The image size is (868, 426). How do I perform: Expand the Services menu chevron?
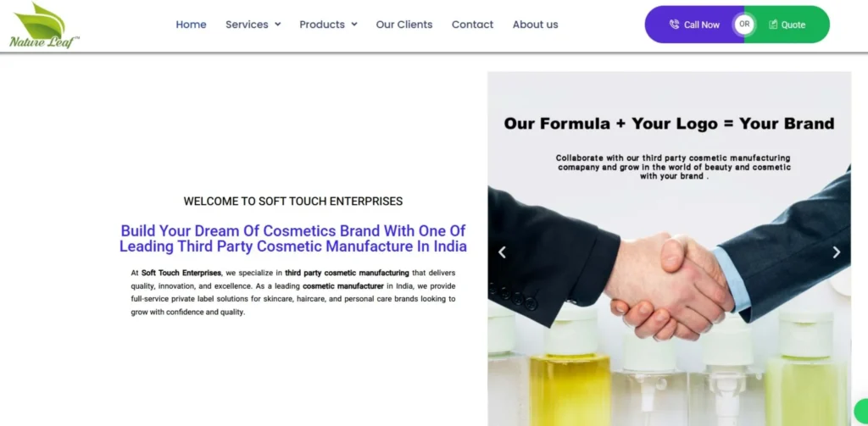(278, 25)
